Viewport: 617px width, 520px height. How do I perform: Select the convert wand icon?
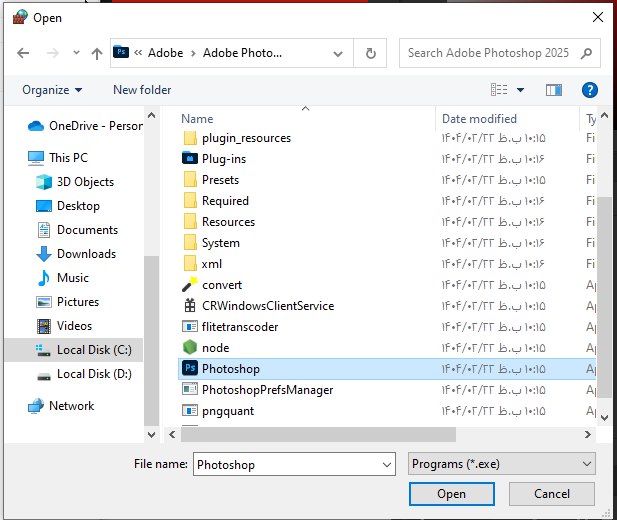pyautogui.click(x=190, y=285)
